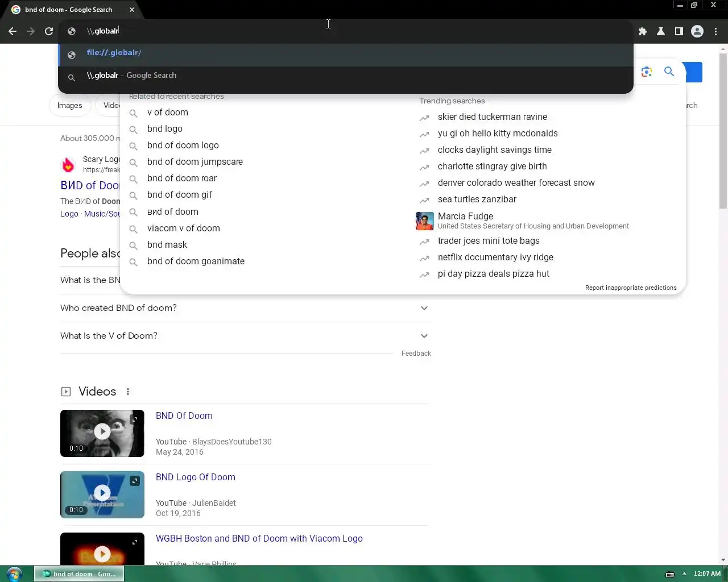The height and width of the screenshot is (582, 728).
Task: Open the 'BND Logo Of Doom' video link
Action: click(196, 477)
